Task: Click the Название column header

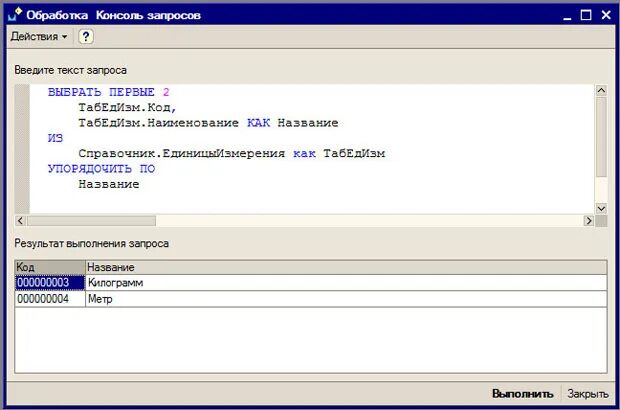Action: (x=346, y=267)
